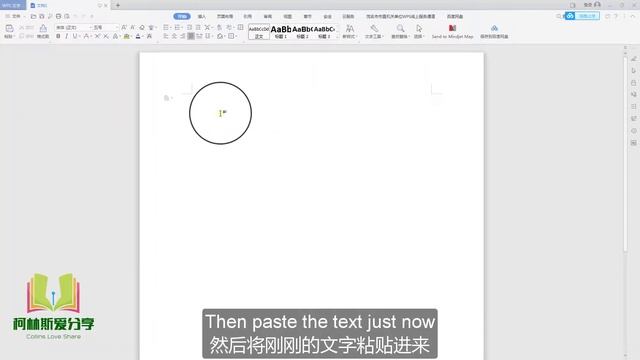Click the search magnifier near cloud button

558,16
